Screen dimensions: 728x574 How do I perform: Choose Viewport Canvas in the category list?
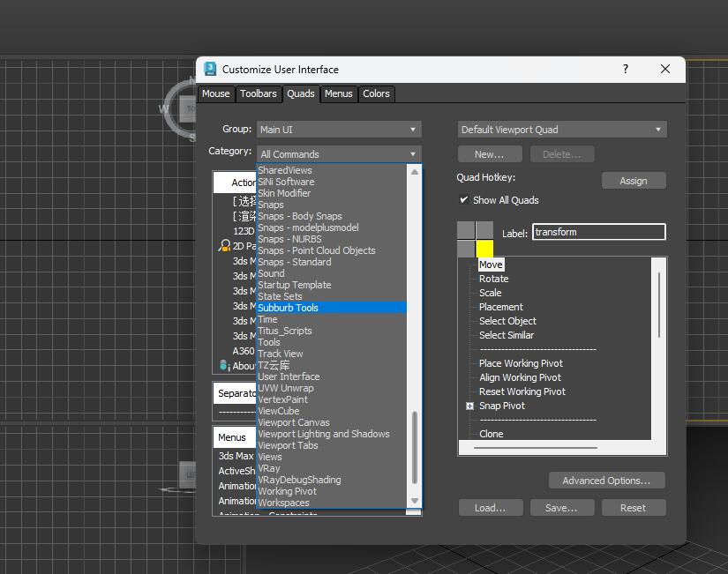point(332,422)
